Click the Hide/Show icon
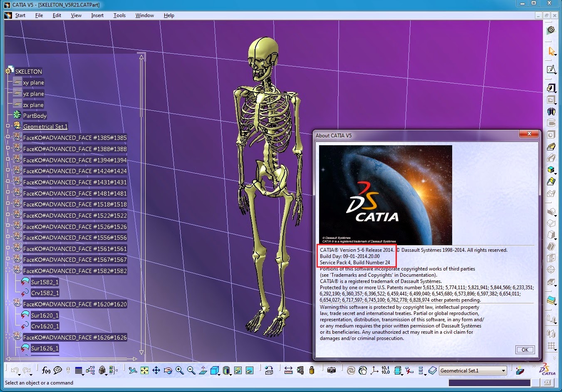The image size is (562, 392). [238, 370]
